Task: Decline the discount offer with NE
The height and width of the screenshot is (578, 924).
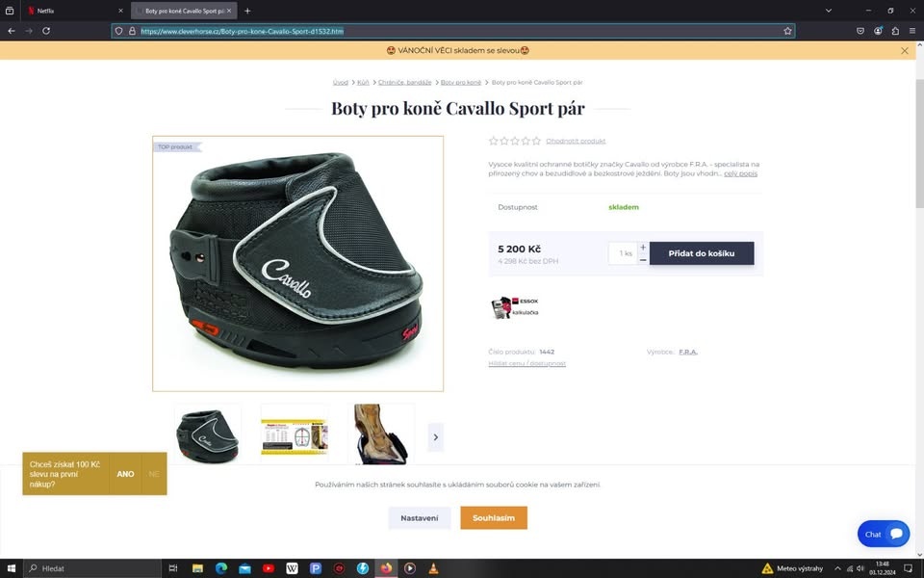Action: coord(154,474)
